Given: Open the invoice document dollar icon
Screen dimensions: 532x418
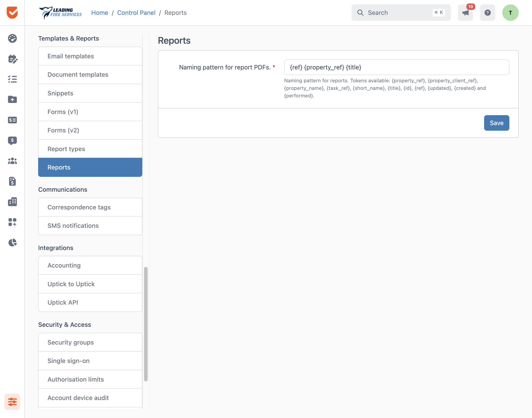Looking at the screenshot, I should (x=12, y=181).
